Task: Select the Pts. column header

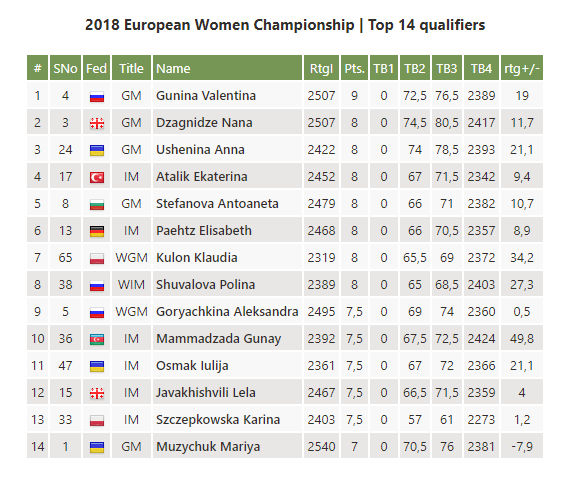Action: click(x=354, y=68)
